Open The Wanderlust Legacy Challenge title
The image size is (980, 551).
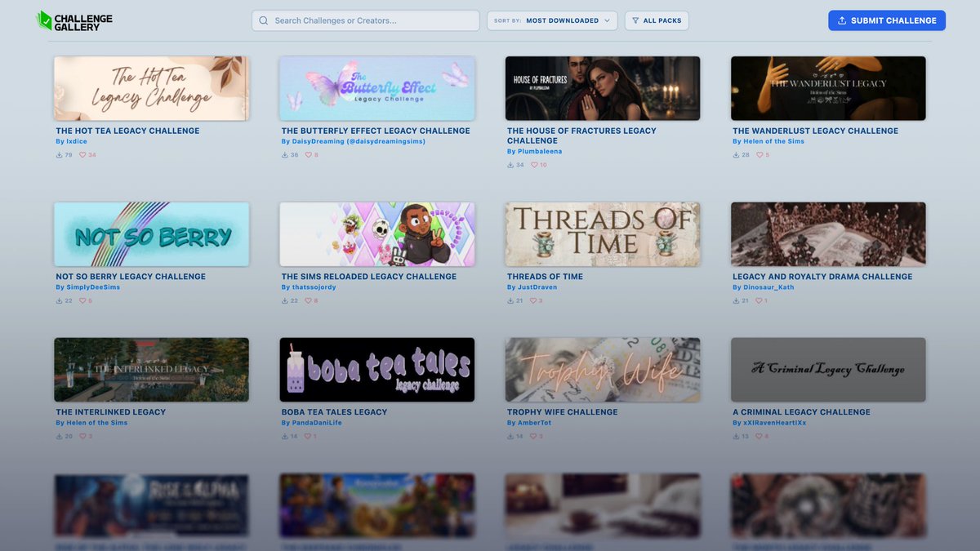coord(815,131)
